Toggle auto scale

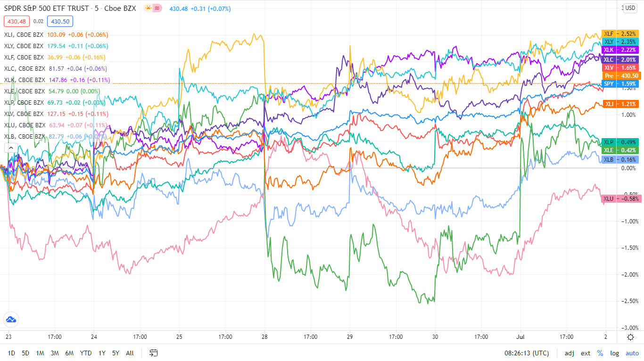click(x=632, y=353)
